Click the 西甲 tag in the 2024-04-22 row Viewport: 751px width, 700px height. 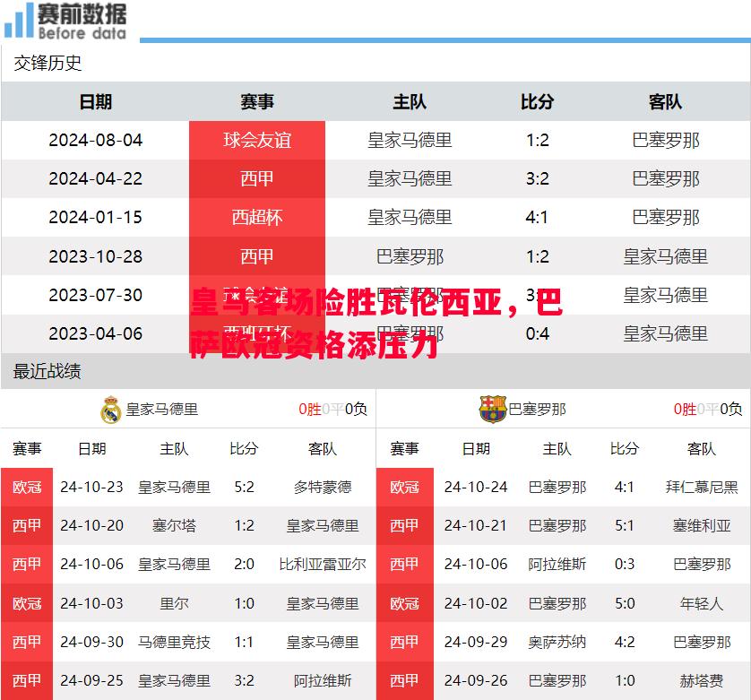256,178
